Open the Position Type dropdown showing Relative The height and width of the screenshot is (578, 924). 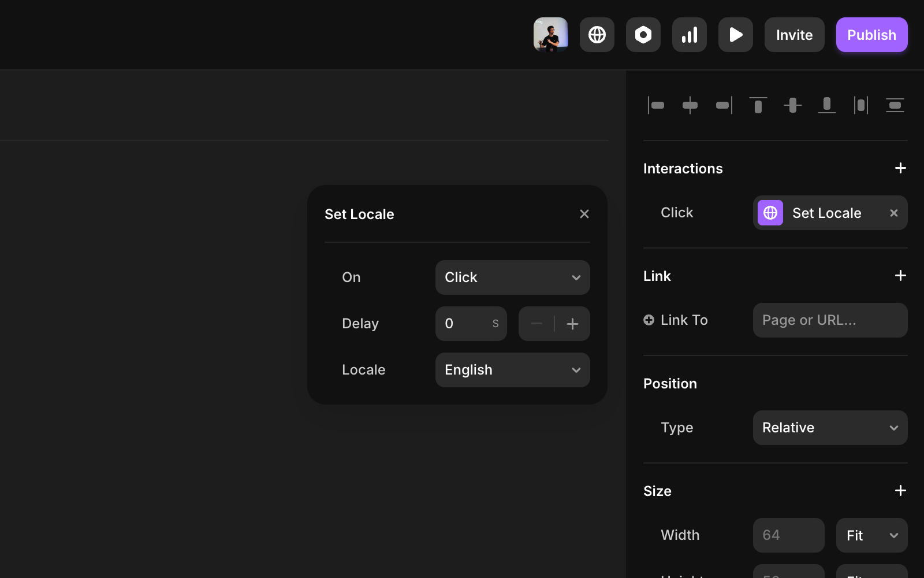pos(830,428)
